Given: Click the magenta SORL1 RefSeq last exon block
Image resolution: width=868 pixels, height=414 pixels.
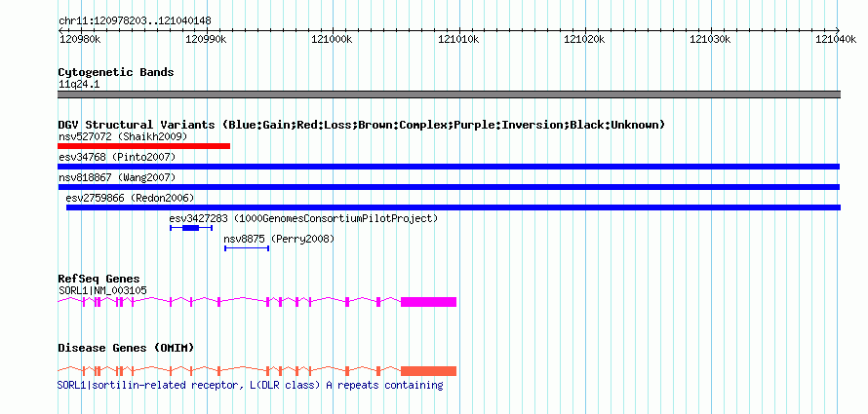Looking at the screenshot, I should point(428,302).
